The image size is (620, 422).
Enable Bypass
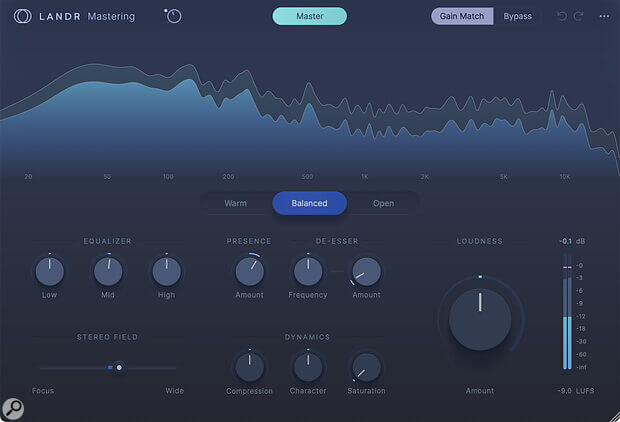click(x=517, y=16)
